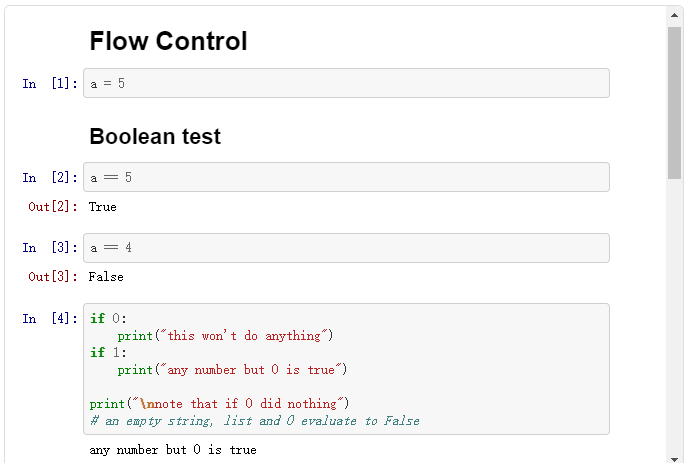Click the 'False' output text
The width and height of the screenshot is (687, 463).
[x=106, y=277]
